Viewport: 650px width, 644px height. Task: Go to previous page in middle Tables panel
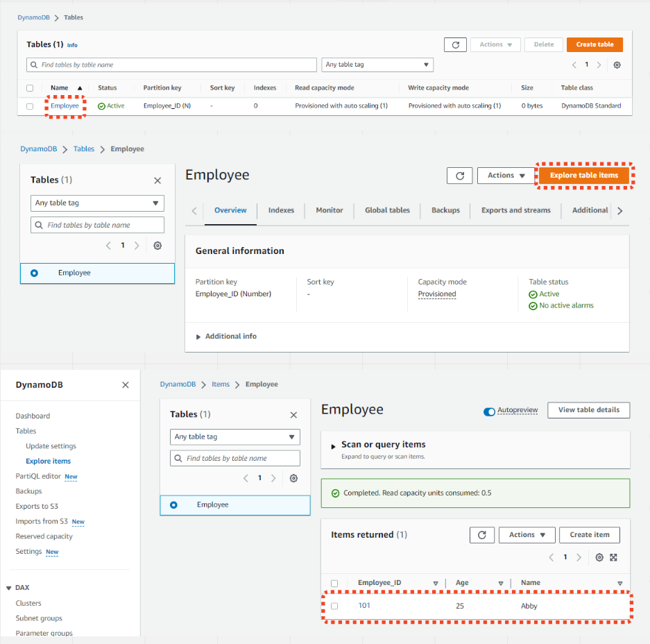click(109, 246)
